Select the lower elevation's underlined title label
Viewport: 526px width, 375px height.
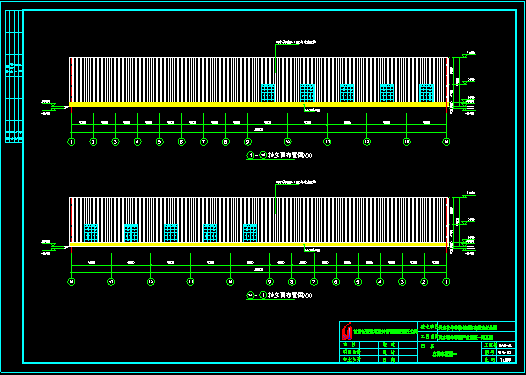[279, 295]
